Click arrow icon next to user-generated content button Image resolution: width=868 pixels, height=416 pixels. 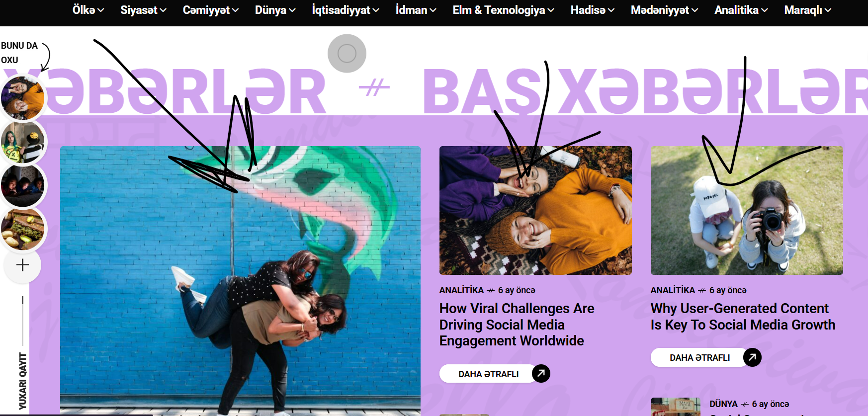pyautogui.click(x=752, y=357)
